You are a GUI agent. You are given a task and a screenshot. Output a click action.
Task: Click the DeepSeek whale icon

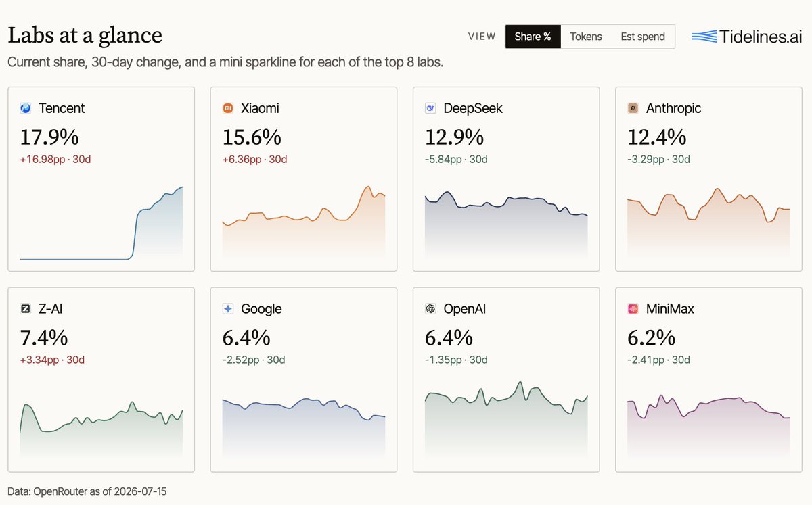pyautogui.click(x=430, y=108)
